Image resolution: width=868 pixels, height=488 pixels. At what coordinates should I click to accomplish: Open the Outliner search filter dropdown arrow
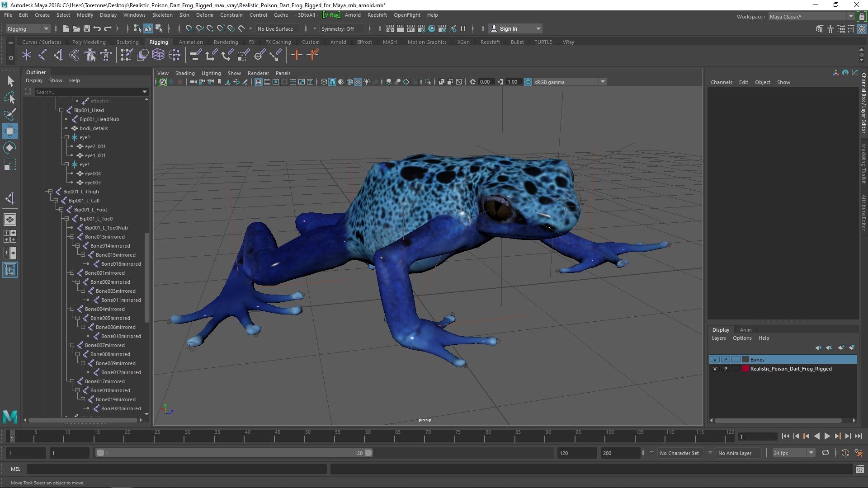tap(145, 92)
